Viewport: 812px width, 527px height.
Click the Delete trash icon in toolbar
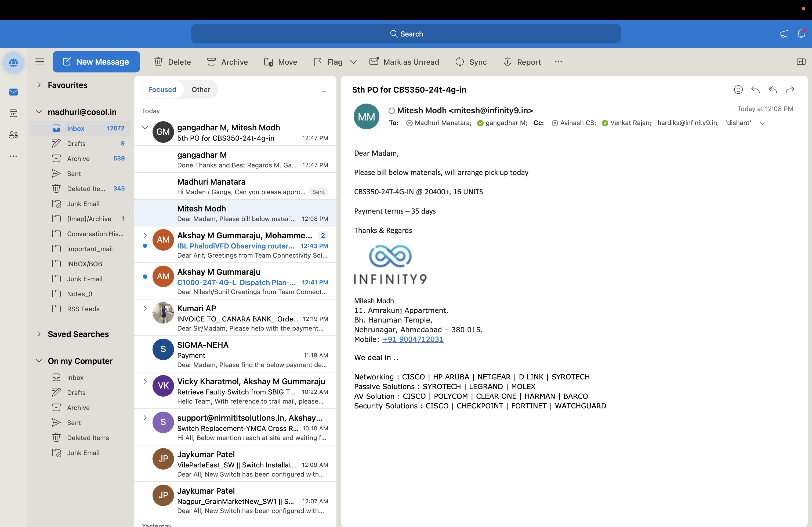[159, 62]
